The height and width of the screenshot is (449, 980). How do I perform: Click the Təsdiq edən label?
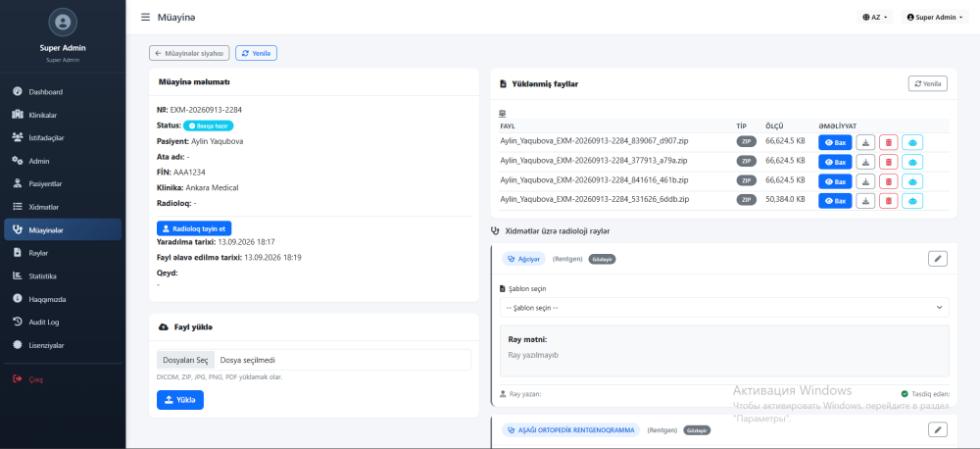tap(926, 394)
